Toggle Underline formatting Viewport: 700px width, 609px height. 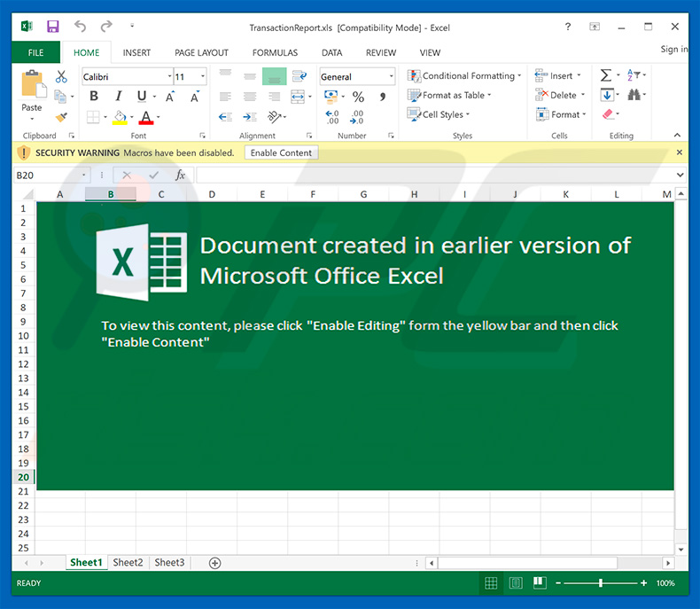[142, 97]
